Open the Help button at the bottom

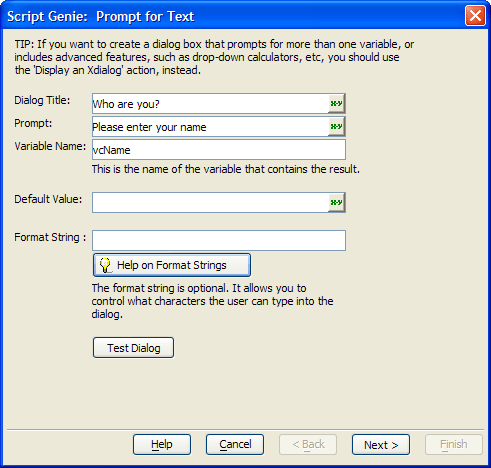(162, 444)
